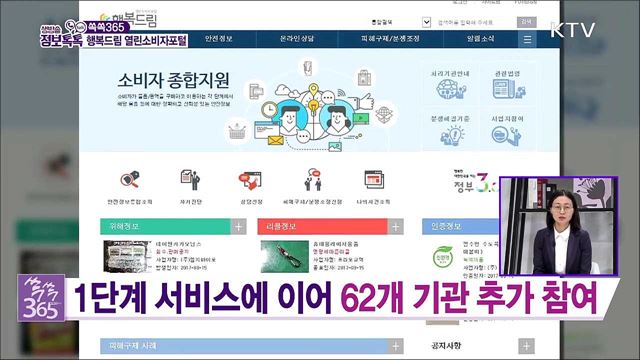The image size is (640, 360).
Task: Open the 처리기관안내 globe icon
Action: (451, 89)
